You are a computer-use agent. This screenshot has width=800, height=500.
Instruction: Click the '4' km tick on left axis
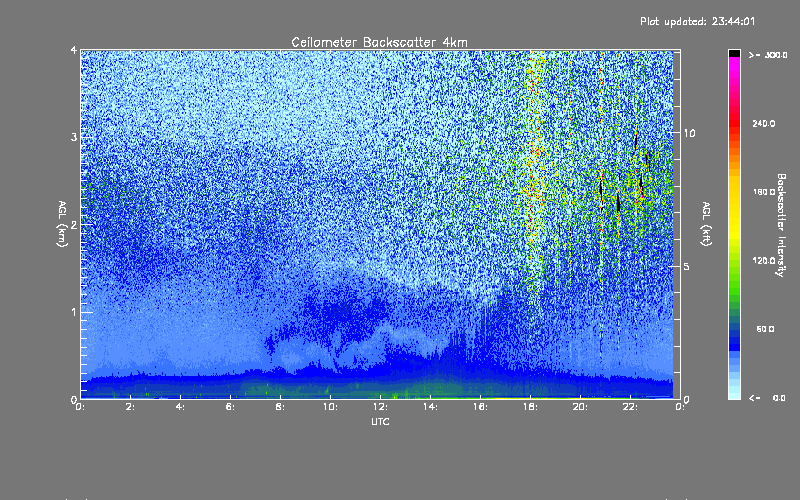tap(74, 50)
